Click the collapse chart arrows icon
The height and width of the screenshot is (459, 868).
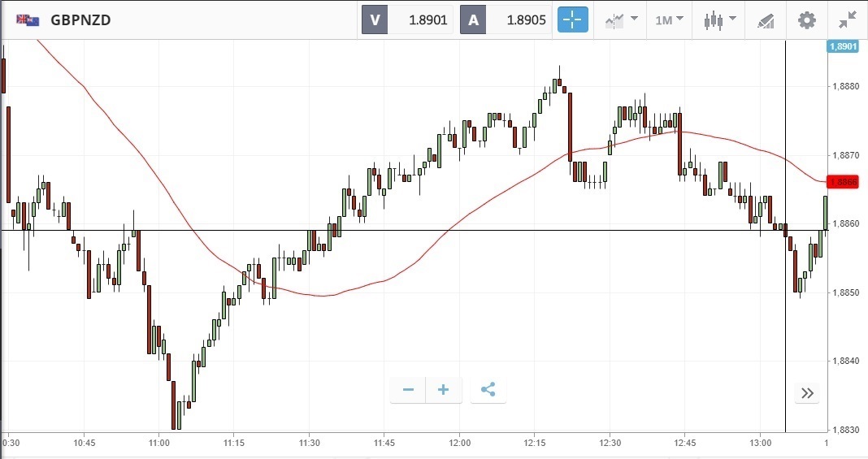(x=847, y=19)
